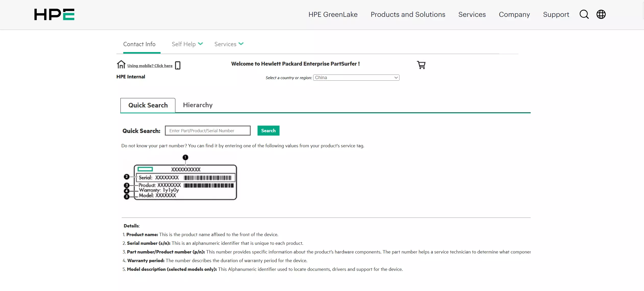644x291 pixels.
Task: Click the globe language selector icon
Action: [601, 14]
